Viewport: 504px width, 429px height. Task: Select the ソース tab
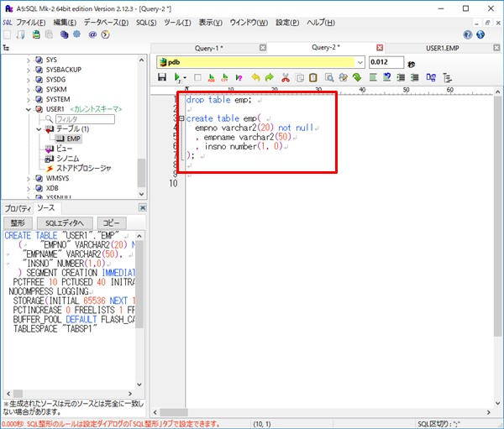(46, 208)
